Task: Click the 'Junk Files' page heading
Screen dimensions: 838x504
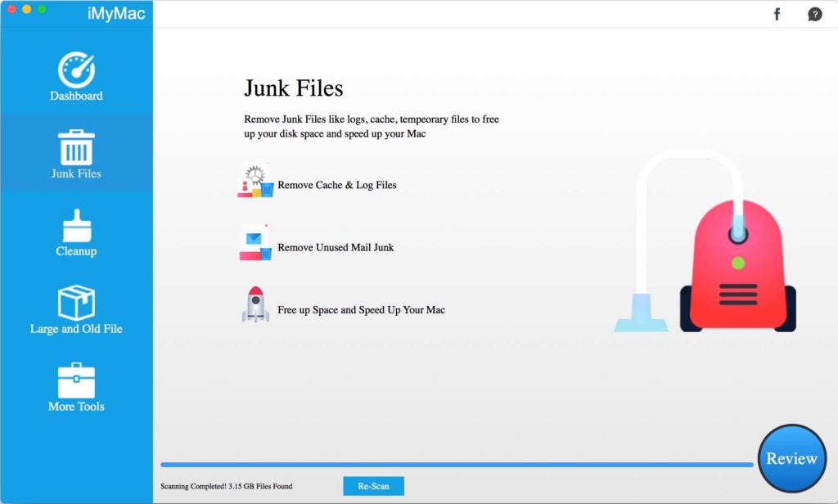Action: 294,88
